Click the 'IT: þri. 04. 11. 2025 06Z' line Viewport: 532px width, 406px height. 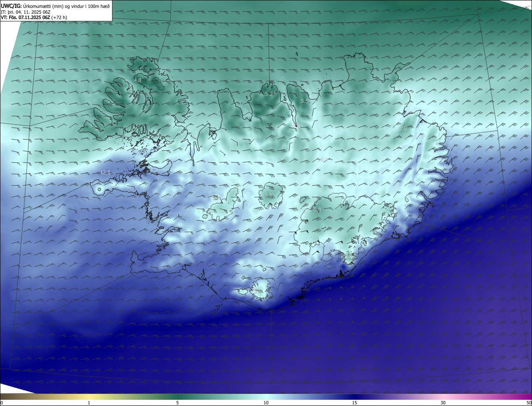tap(26, 12)
